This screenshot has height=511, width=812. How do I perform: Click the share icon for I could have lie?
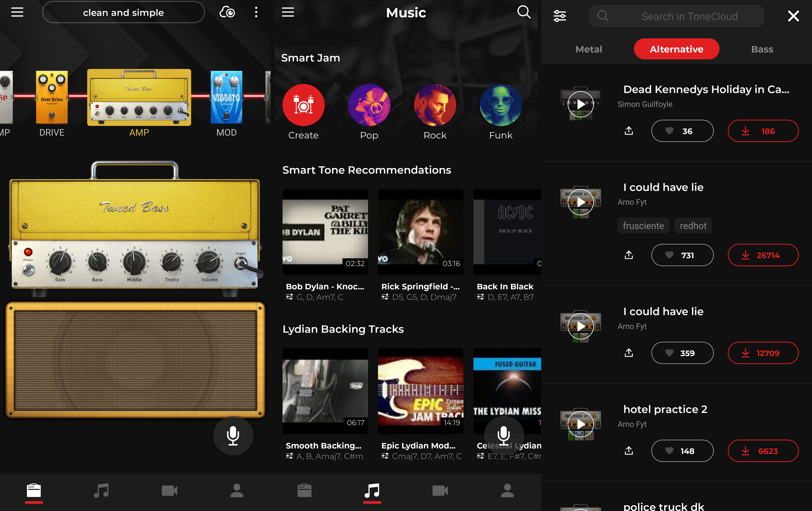tap(629, 254)
